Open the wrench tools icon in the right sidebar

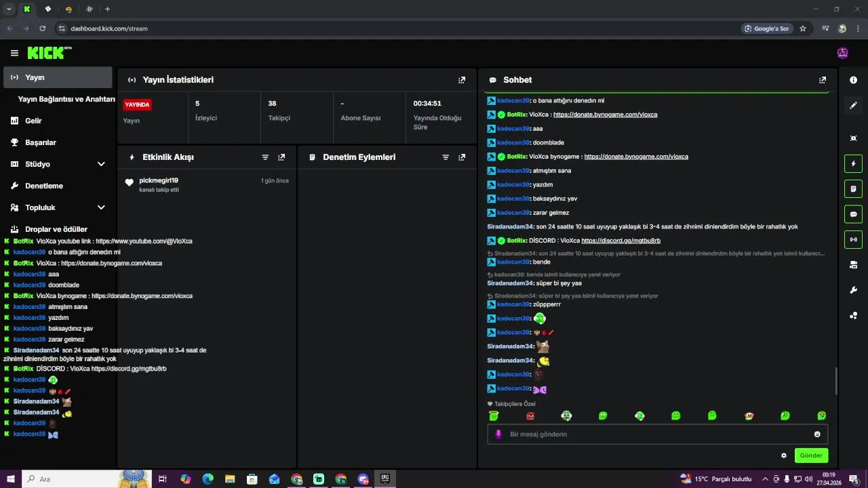click(853, 290)
